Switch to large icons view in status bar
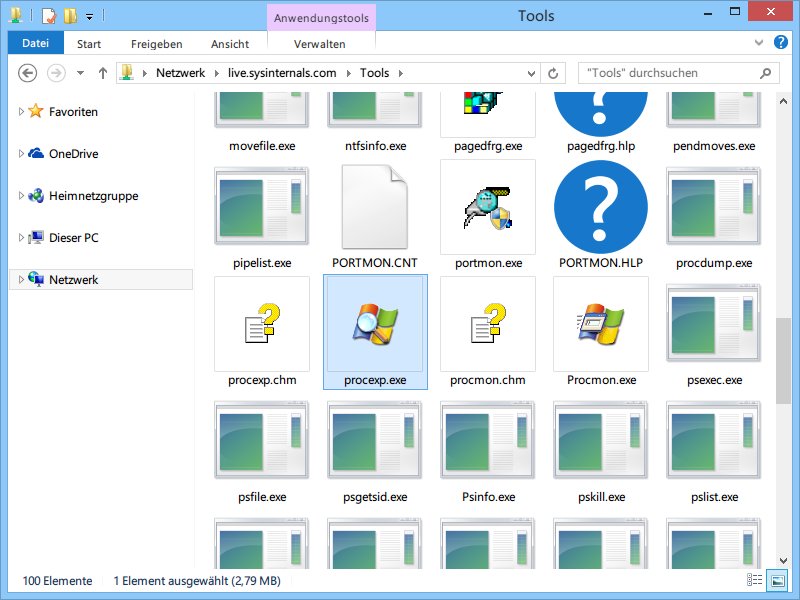Screen dimensions: 800x600 tap(778, 580)
